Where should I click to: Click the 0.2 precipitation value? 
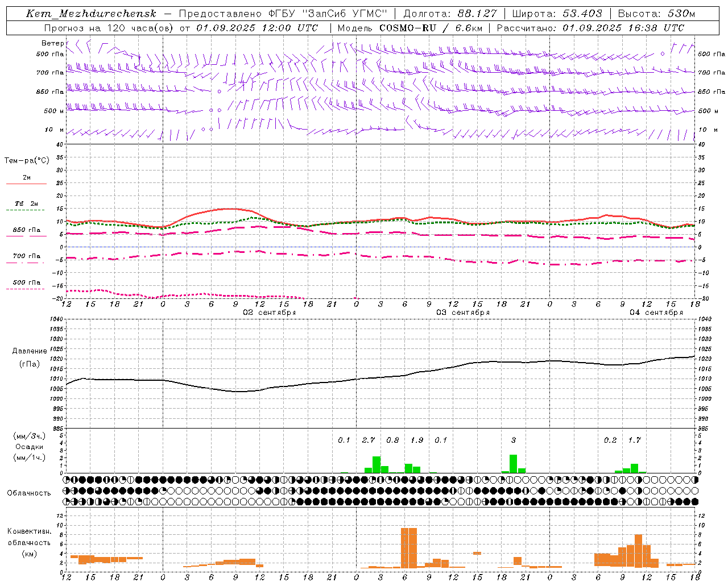pos(610,440)
